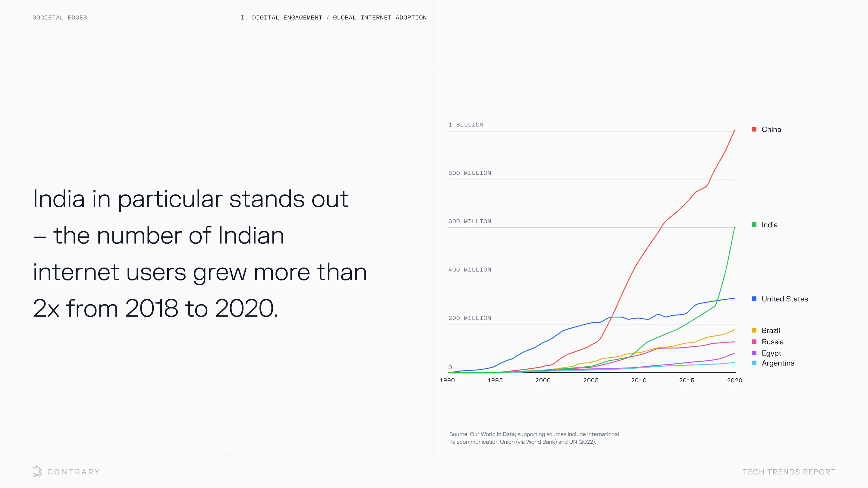Click the 1990 x-axis year label

pyautogui.click(x=447, y=380)
